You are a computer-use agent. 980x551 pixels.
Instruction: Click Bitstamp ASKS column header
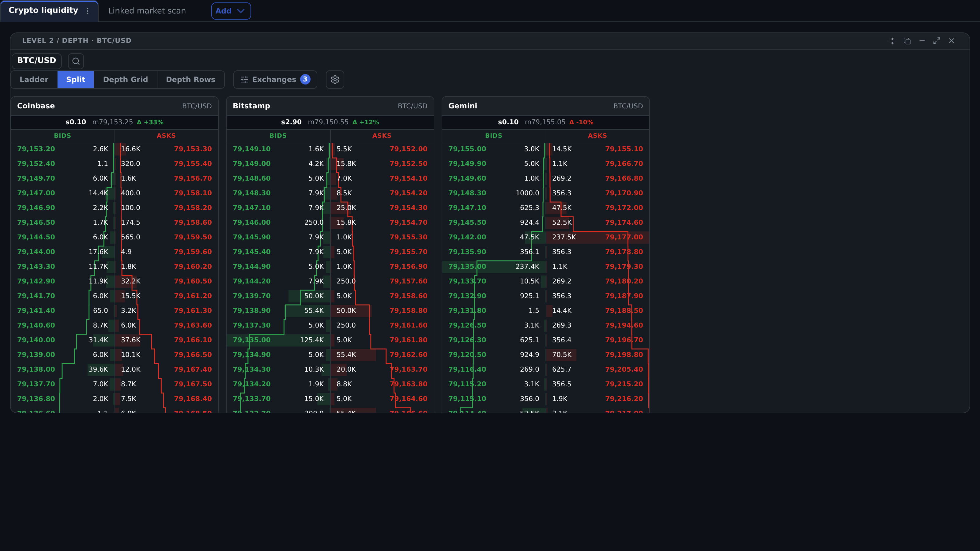[382, 136]
